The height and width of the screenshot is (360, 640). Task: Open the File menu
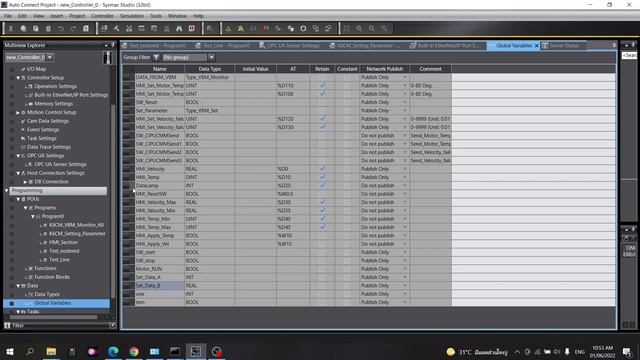point(8,16)
